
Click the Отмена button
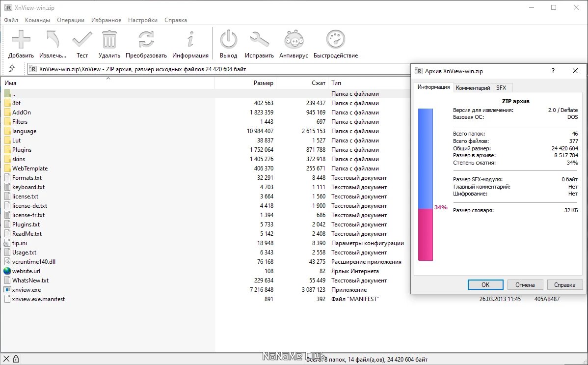[525, 284]
